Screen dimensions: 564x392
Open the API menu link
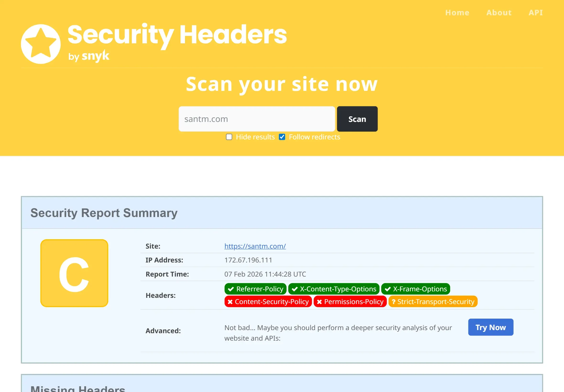[536, 12]
